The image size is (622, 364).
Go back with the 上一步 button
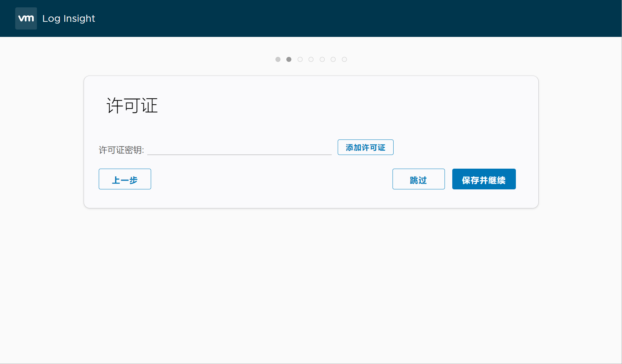(x=125, y=179)
